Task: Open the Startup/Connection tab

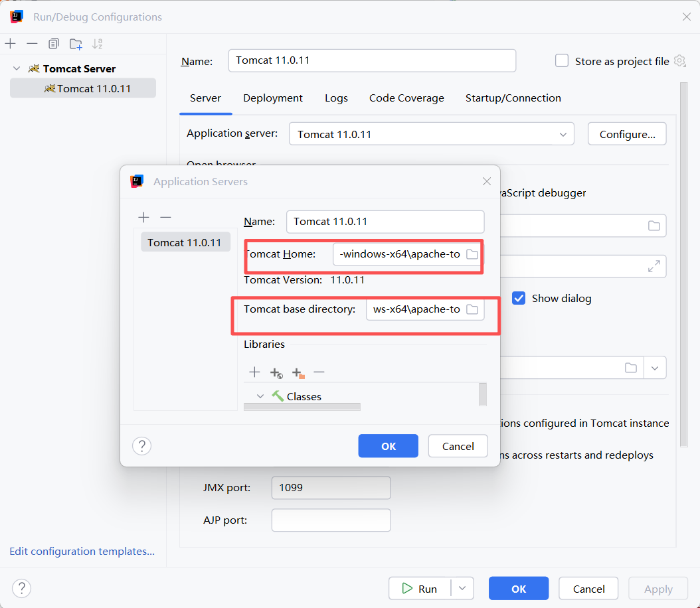Action: 513,98
